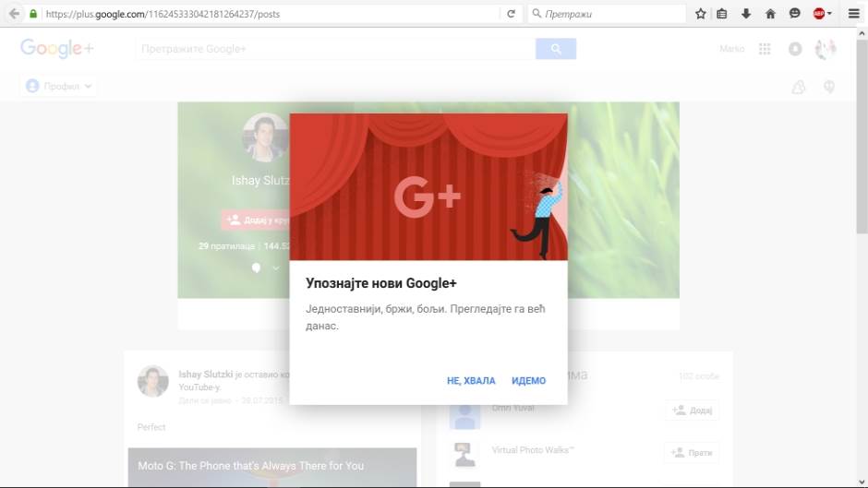Reload the page with the refresh icon
The height and width of the screenshot is (488, 868).
pyautogui.click(x=512, y=14)
